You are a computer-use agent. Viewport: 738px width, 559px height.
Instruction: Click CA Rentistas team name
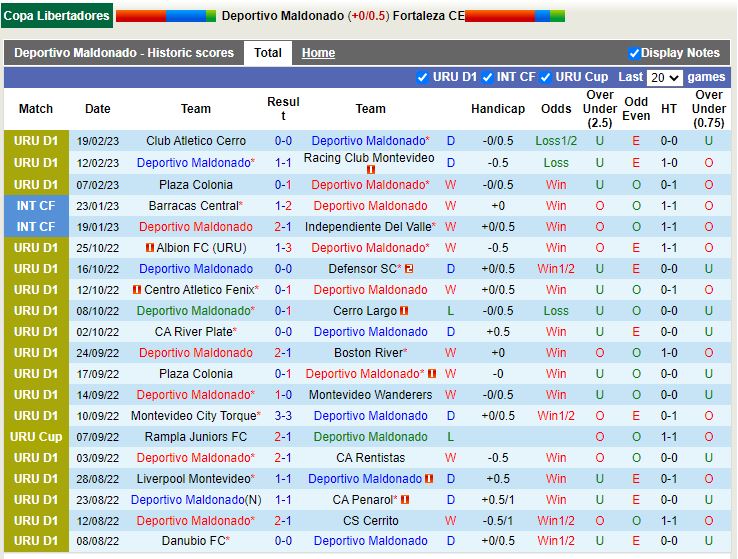tap(370, 458)
